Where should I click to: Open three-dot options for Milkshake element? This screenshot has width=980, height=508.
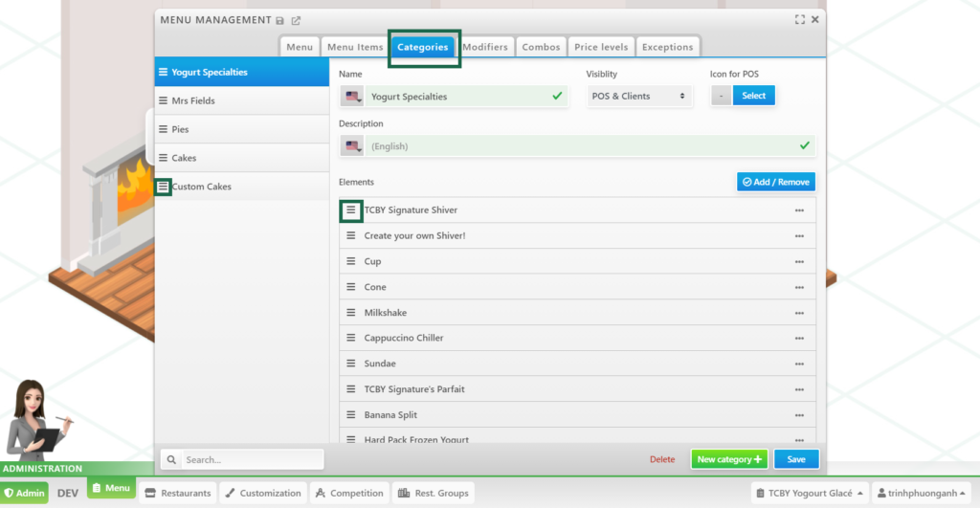click(799, 313)
